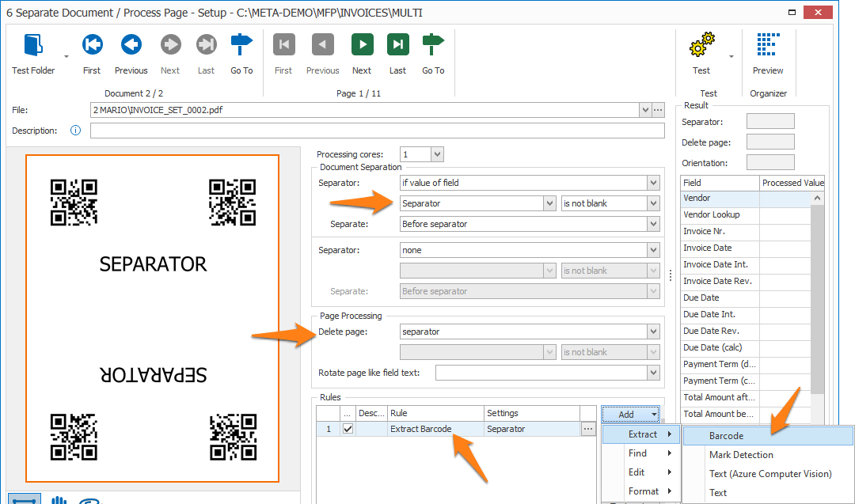Go to First document
855x504 pixels.
tap(92, 44)
